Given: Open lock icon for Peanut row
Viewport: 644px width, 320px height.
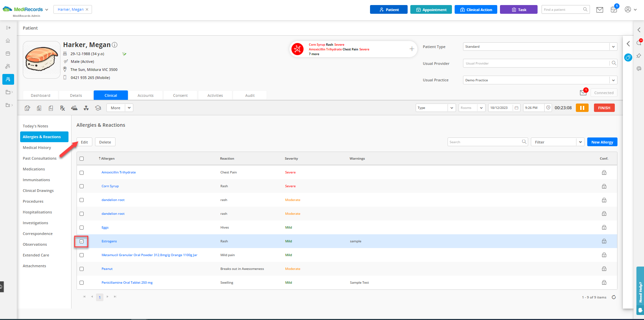Looking at the screenshot, I should pos(604,269).
